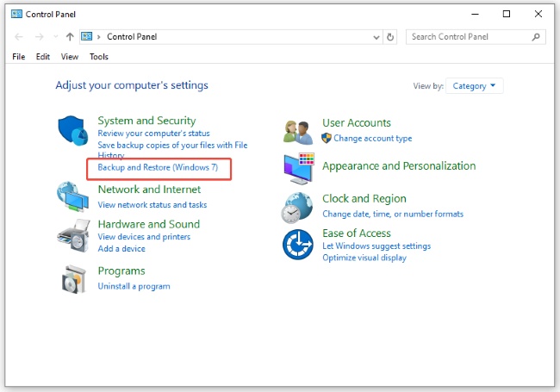Screen dimensions: 560x392
Task: Click Change date, time, or number formats
Action: [393, 214]
